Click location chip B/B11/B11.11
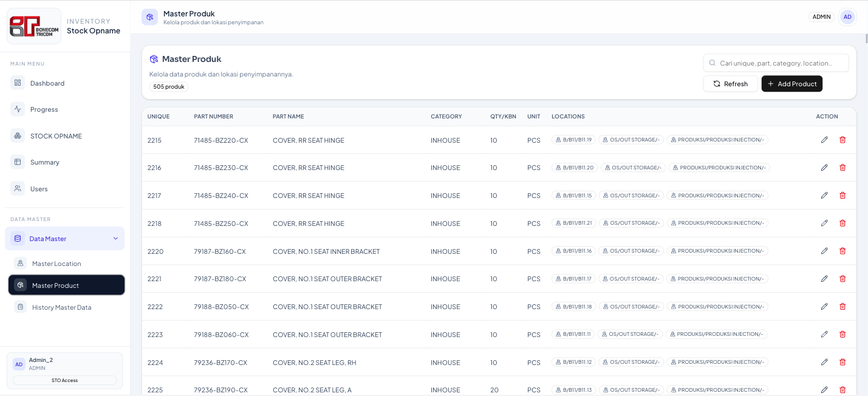This screenshot has height=396, width=868. [573, 334]
